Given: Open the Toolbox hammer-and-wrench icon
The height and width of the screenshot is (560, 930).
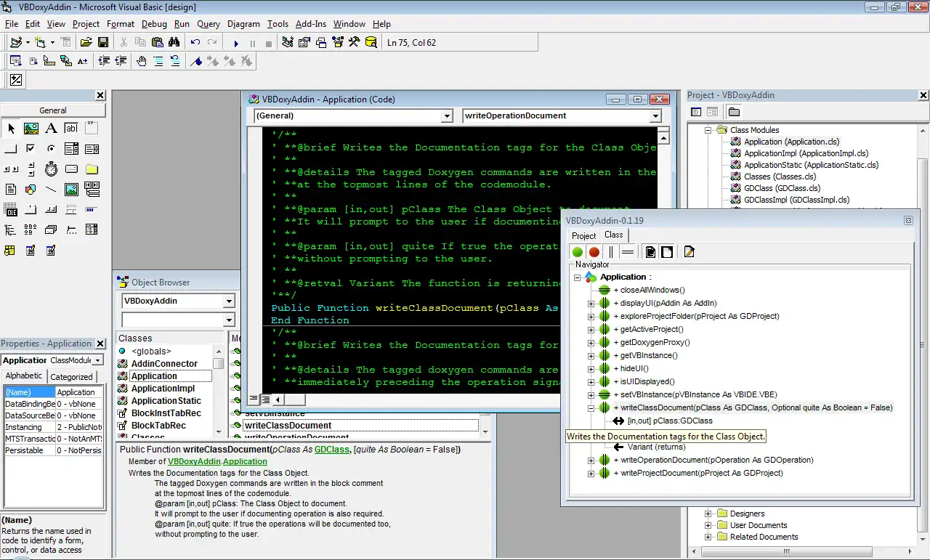Looking at the screenshot, I should (354, 43).
